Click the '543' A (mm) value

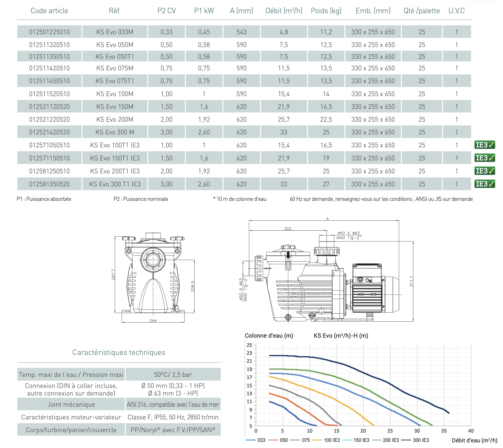(241, 32)
